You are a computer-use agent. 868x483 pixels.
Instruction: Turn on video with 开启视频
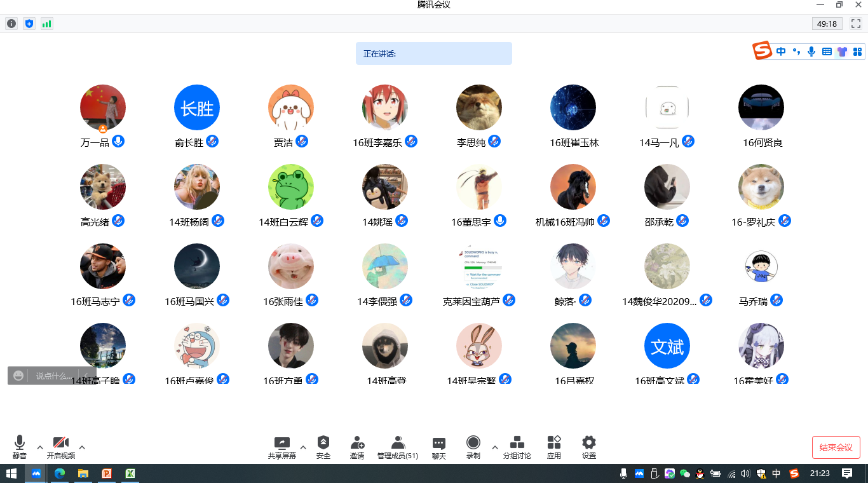[x=60, y=447]
